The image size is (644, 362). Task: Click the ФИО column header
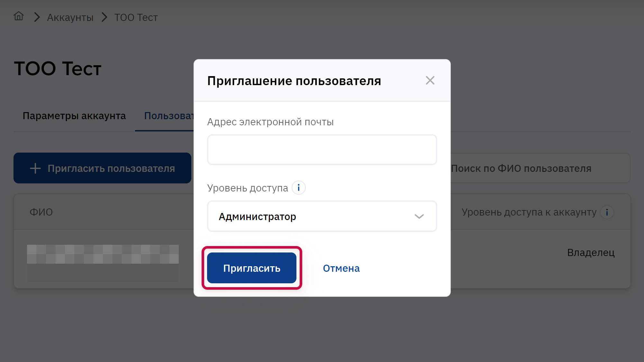(x=41, y=212)
